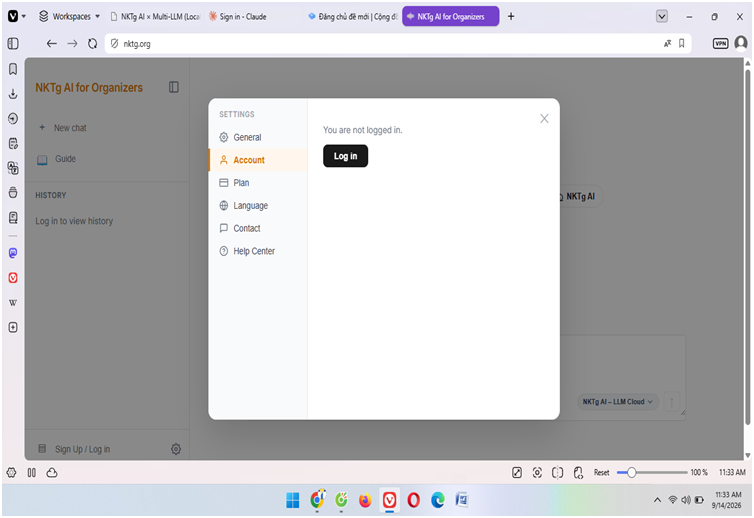Open the Mastodon web panel
This screenshot has width=754, height=518.
tap(13, 253)
